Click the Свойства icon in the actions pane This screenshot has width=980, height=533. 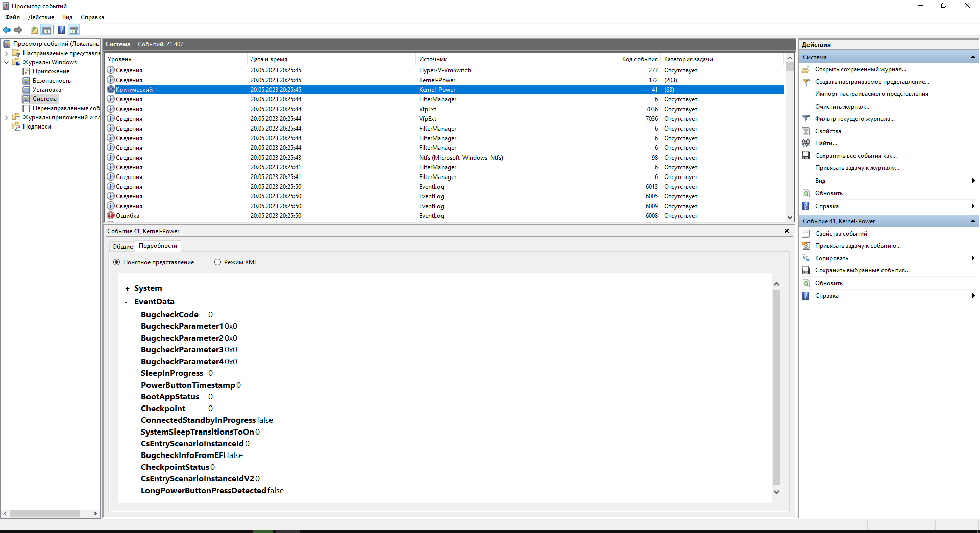click(x=806, y=131)
